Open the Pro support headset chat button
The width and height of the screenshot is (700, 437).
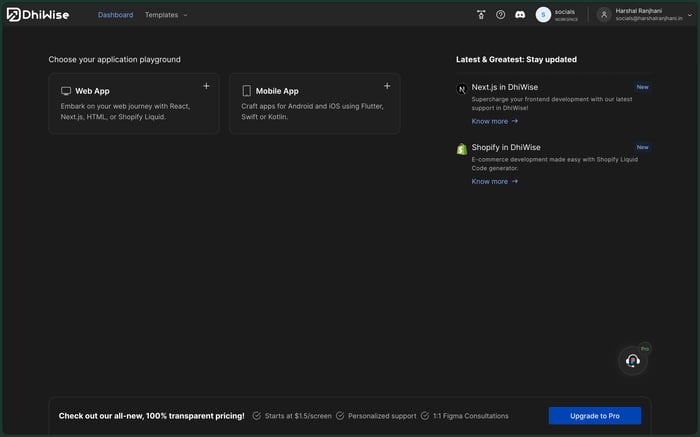pos(633,360)
